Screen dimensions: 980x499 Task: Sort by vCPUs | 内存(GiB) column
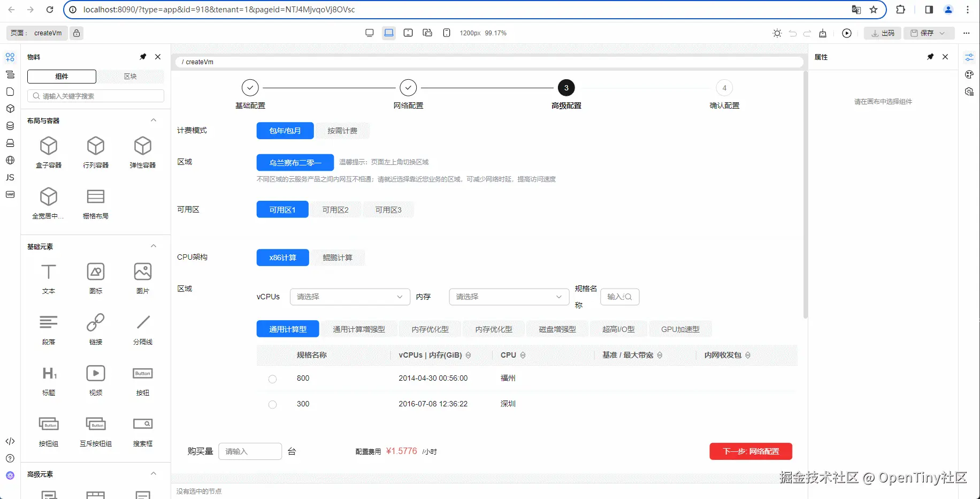click(468, 356)
